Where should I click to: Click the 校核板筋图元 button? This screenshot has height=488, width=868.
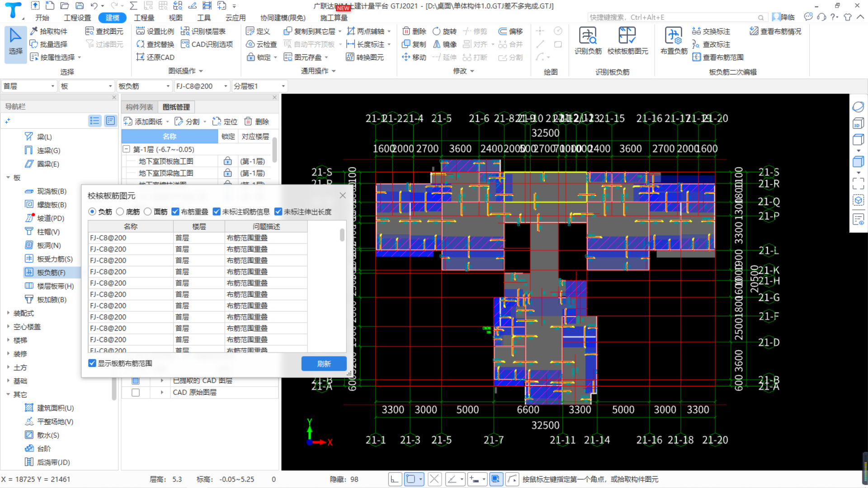627,41
